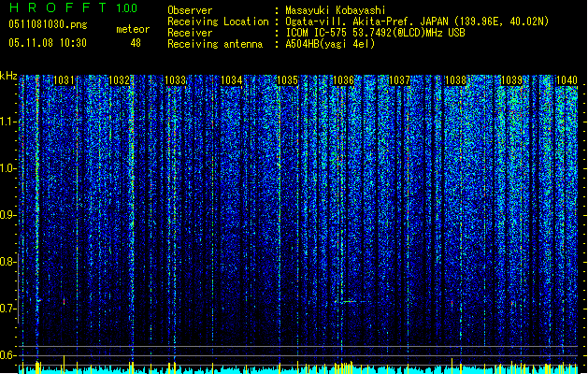The width and height of the screenshot is (588, 374).
Task: Select the meteor count value 48
Action: click(x=136, y=43)
